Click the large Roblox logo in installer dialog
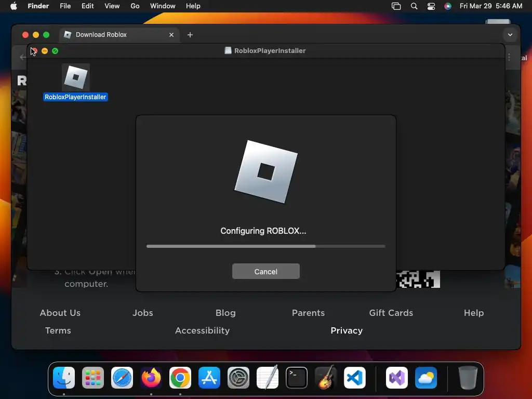Image resolution: width=532 pixels, height=399 pixels. pyautogui.click(x=265, y=171)
